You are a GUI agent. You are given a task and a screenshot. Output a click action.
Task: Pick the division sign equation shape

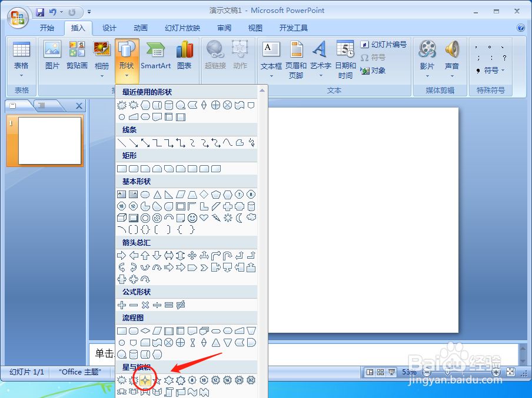(157, 305)
